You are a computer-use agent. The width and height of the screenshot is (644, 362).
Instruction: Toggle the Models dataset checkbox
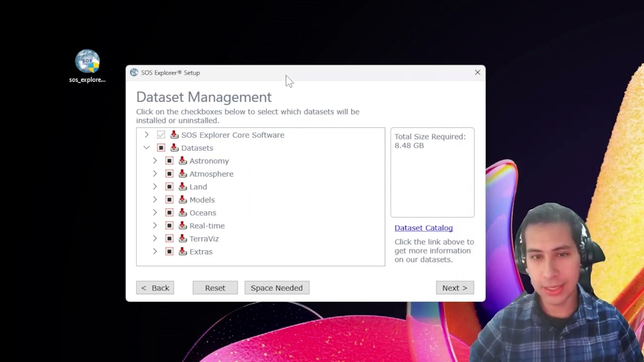click(170, 200)
